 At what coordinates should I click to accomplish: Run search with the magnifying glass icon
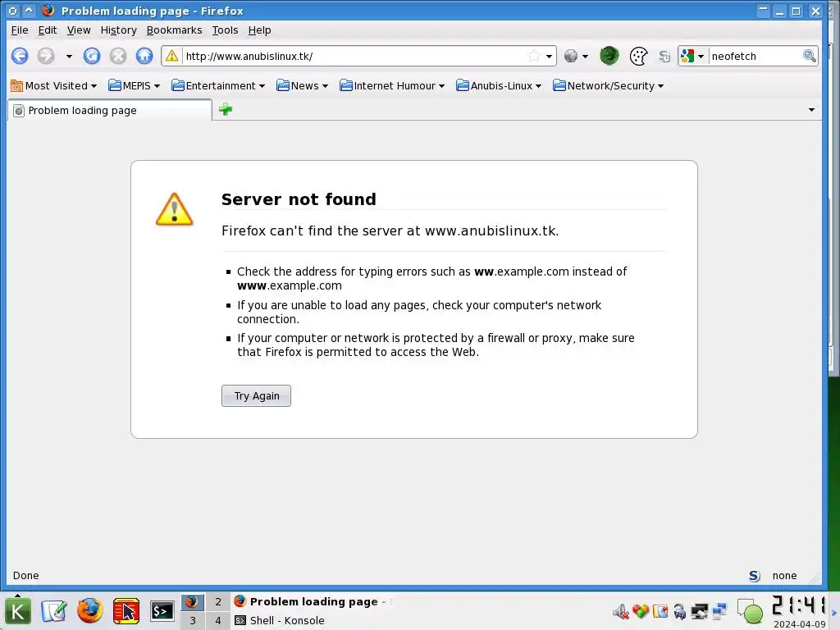click(810, 56)
